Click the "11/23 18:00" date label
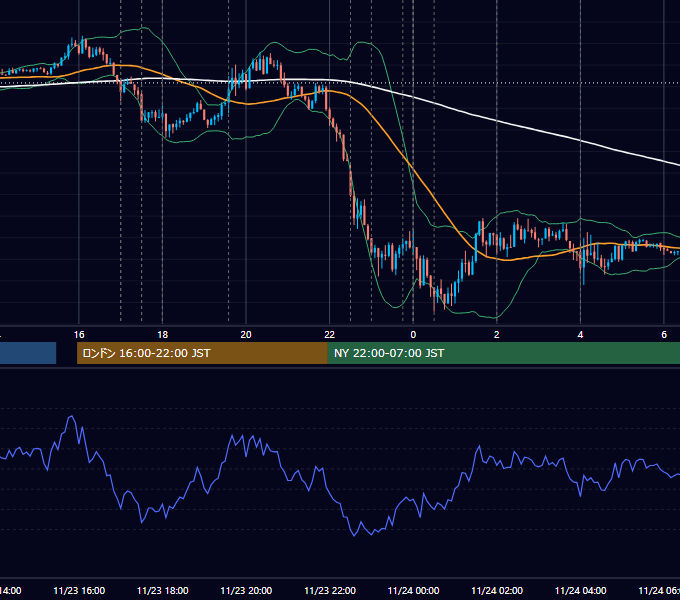 (x=163, y=590)
